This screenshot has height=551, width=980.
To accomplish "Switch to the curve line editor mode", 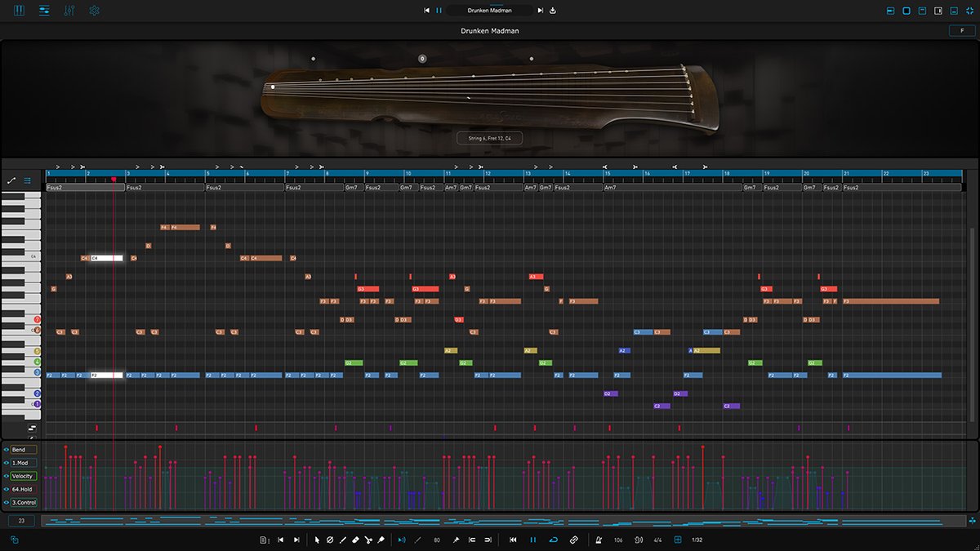I will [11, 180].
